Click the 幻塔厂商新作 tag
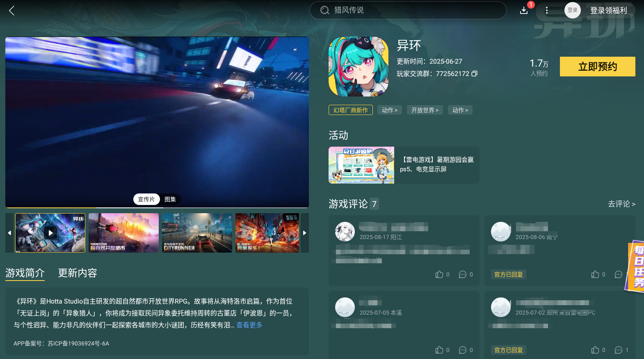This screenshot has height=359, width=644. tap(351, 110)
